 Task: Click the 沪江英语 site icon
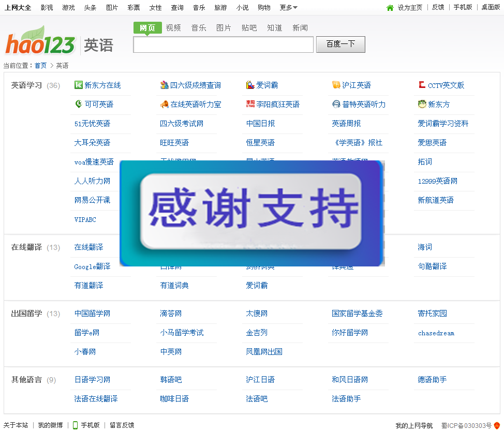pyautogui.click(x=336, y=85)
